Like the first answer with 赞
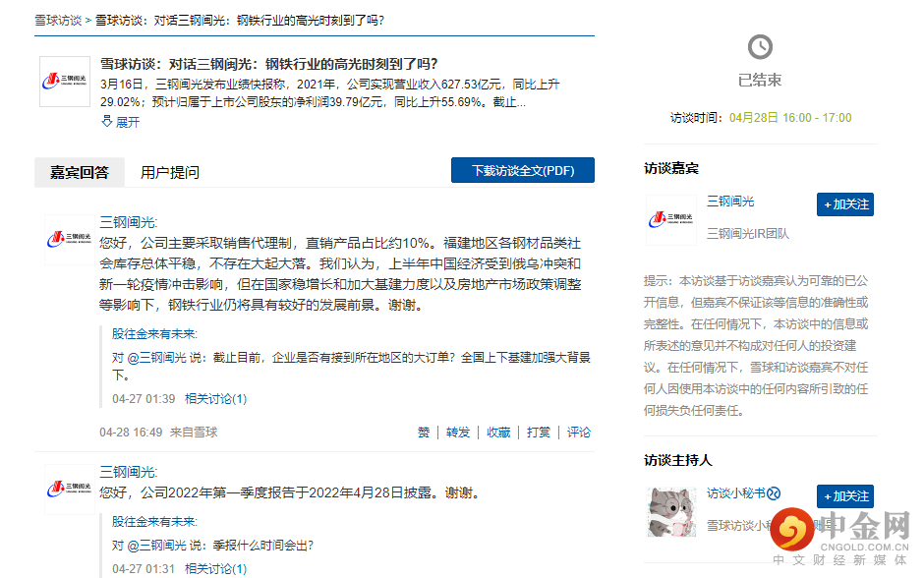 424,433
